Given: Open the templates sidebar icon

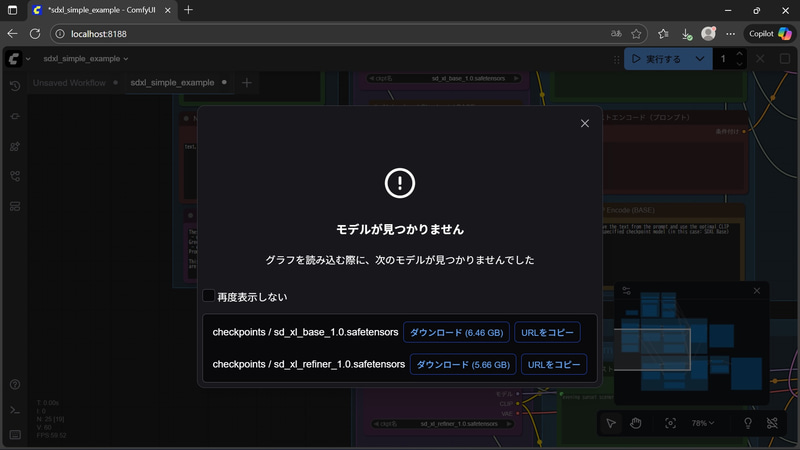Looking at the screenshot, I should [x=15, y=207].
